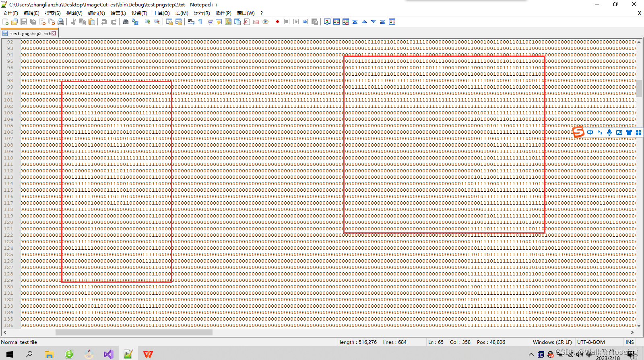Open the 语言(L) menu

tap(118, 13)
